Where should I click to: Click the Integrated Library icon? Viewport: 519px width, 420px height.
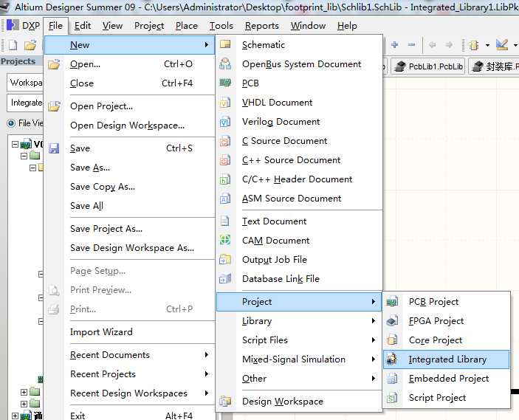(x=392, y=359)
